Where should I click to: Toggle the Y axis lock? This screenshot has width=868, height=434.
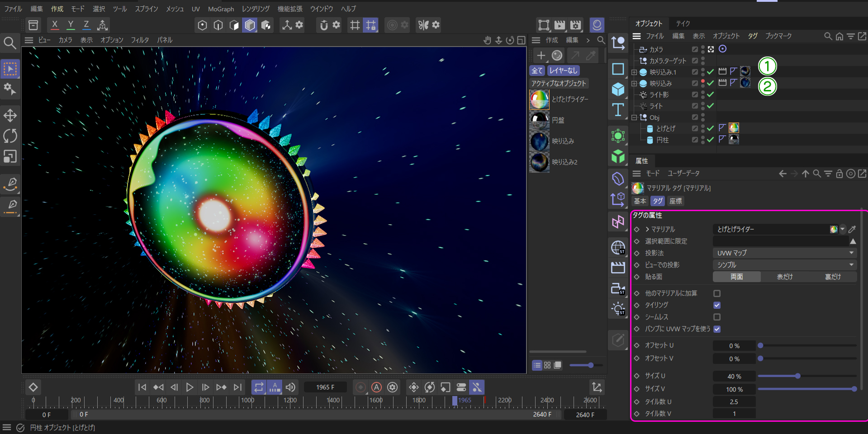coord(71,25)
